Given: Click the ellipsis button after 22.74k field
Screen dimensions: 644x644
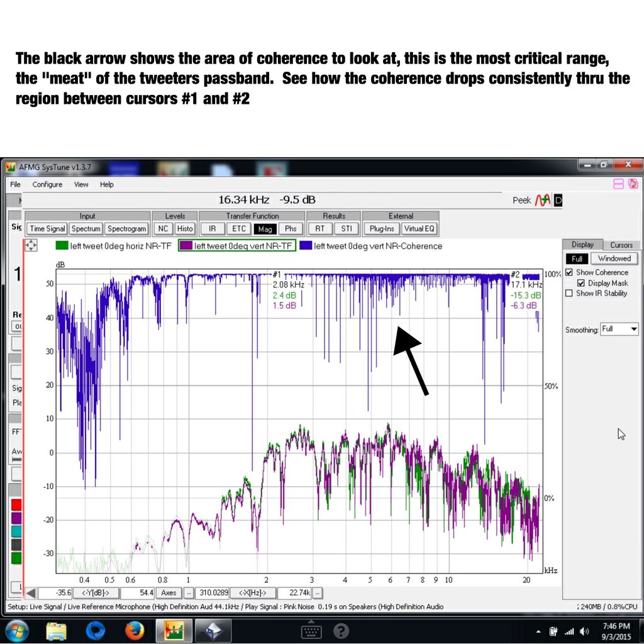Looking at the screenshot, I should 318,592.
